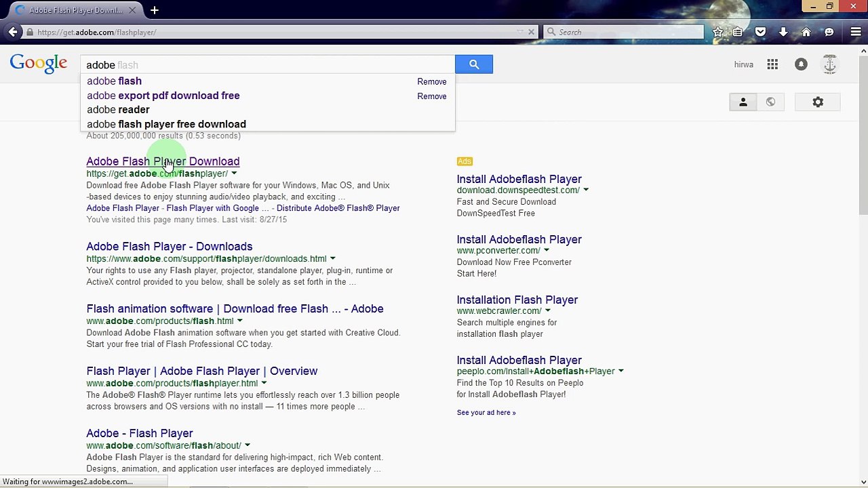Open Google notifications bell

pyautogui.click(x=801, y=64)
